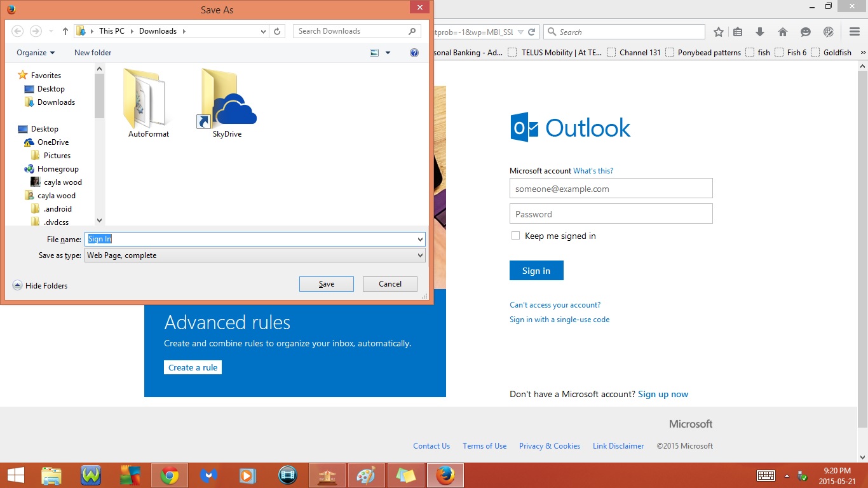Open Firefox Downloads arrow icon
The width and height of the screenshot is (868, 488).
pos(760,32)
